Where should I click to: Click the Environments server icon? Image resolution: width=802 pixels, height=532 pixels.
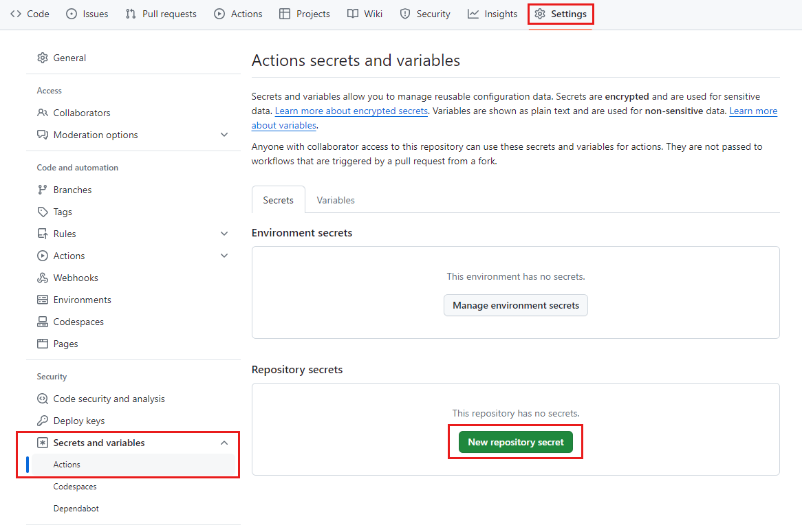[x=43, y=300]
